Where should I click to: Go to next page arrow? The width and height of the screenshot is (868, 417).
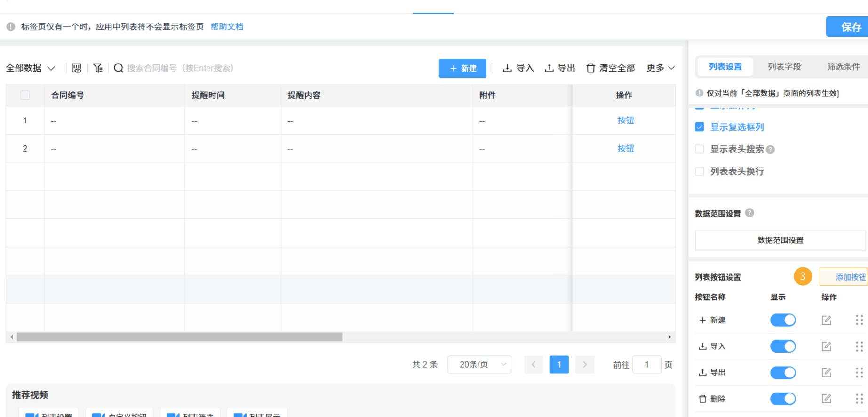(x=585, y=364)
